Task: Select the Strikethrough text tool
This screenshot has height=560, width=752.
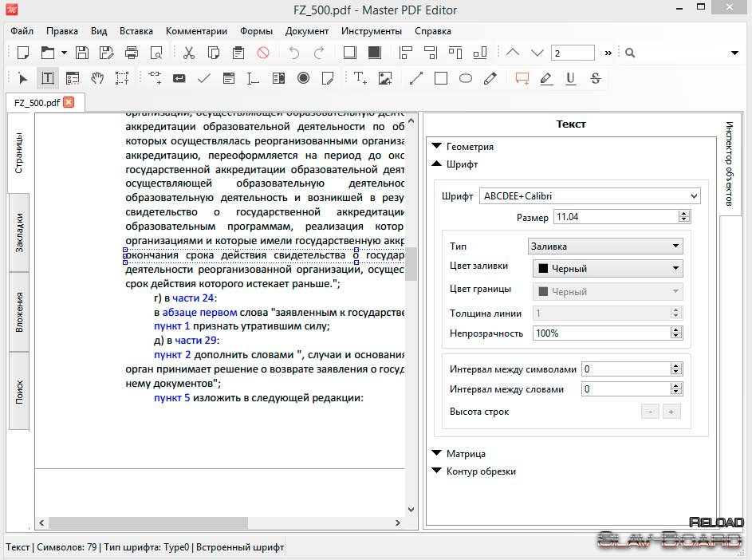Action: point(595,78)
